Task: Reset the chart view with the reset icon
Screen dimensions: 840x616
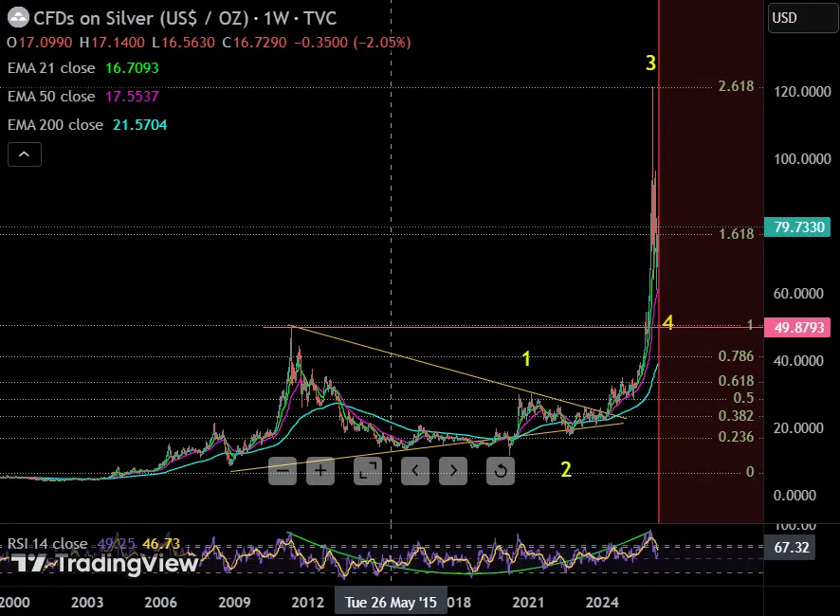Action: [x=501, y=471]
